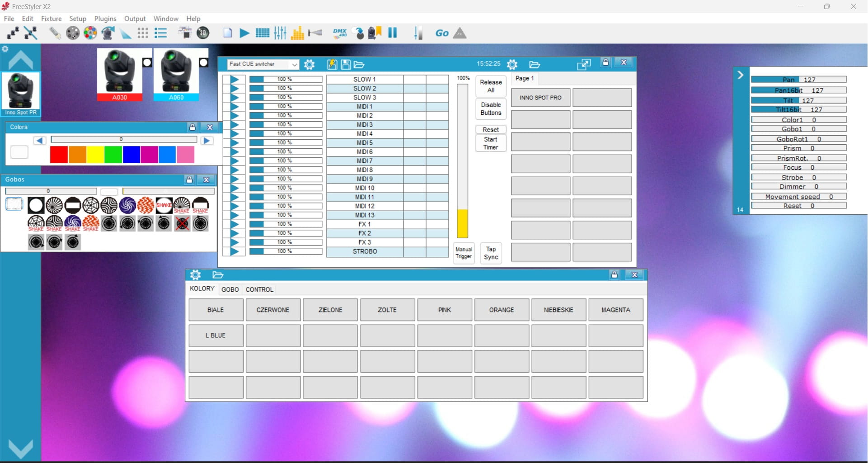Image resolution: width=868 pixels, height=463 pixels.
Task: Click the DMX 400 toolbar icon
Action: click(x=340, y=33)
